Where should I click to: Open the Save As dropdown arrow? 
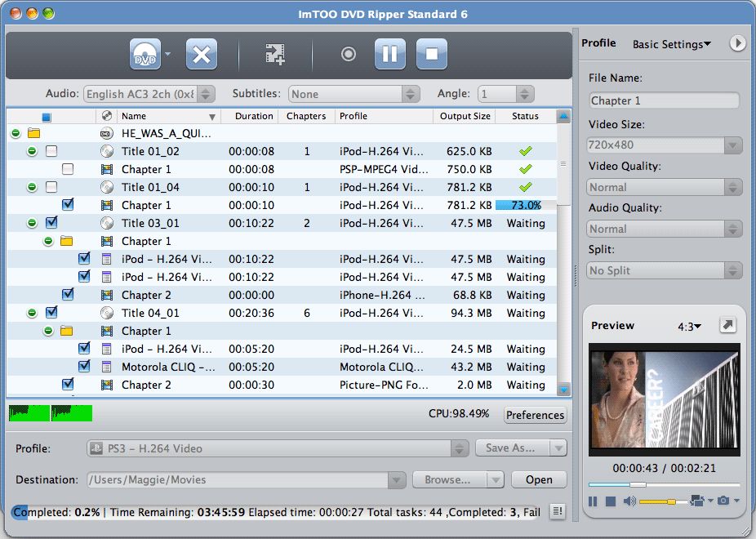tap(558, 448)
